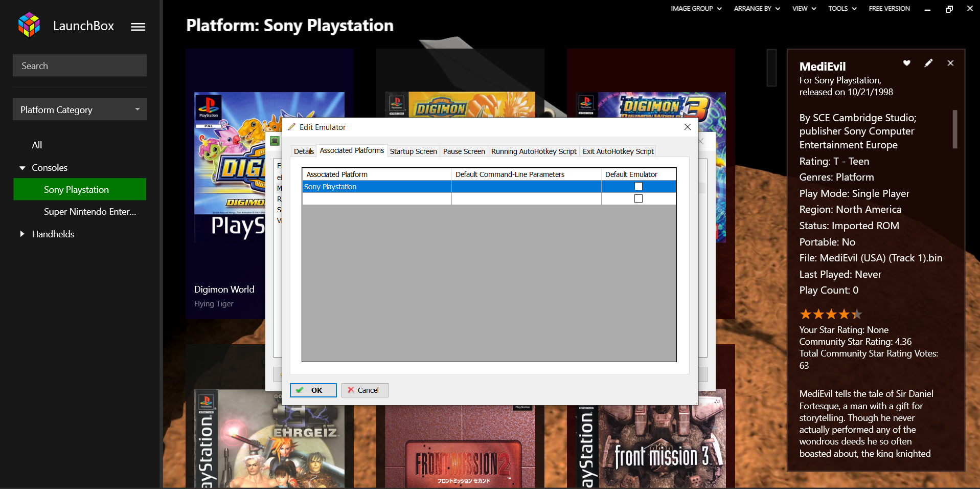Click the Edit Emulator pencil title icon
980x489 pixels.
click(x=291, y=127)
